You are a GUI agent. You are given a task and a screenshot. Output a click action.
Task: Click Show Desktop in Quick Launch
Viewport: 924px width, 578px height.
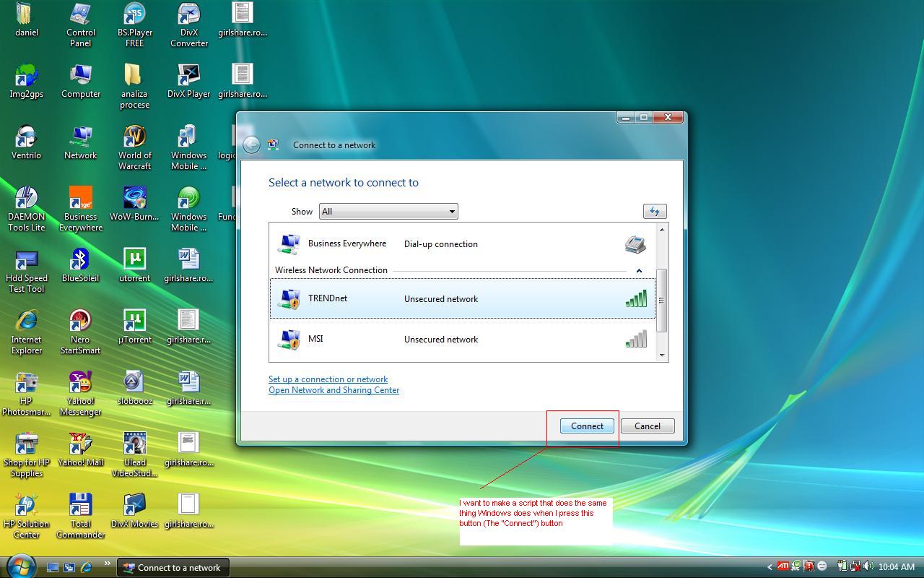pyautogui.click(x=53, y=567)
